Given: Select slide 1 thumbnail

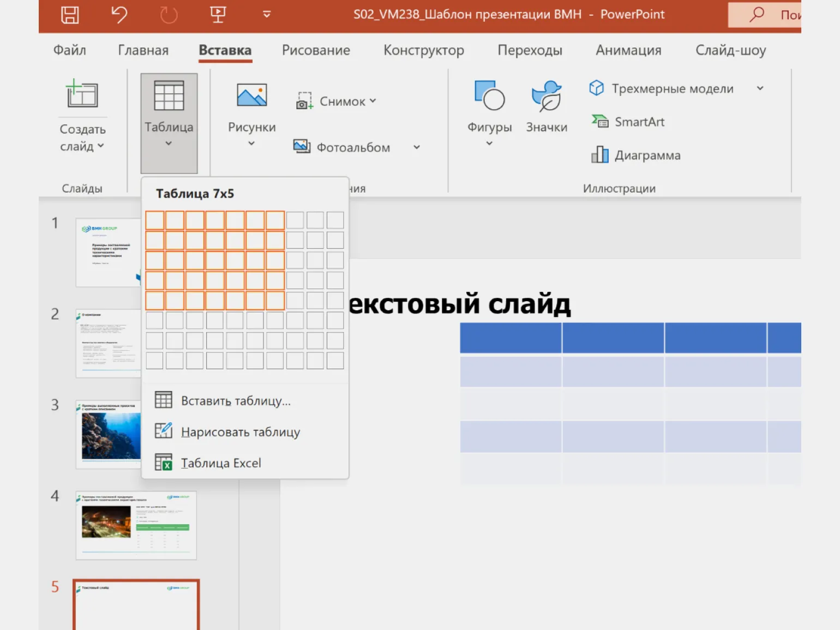Looking at the screenshot, I should 108,252.
